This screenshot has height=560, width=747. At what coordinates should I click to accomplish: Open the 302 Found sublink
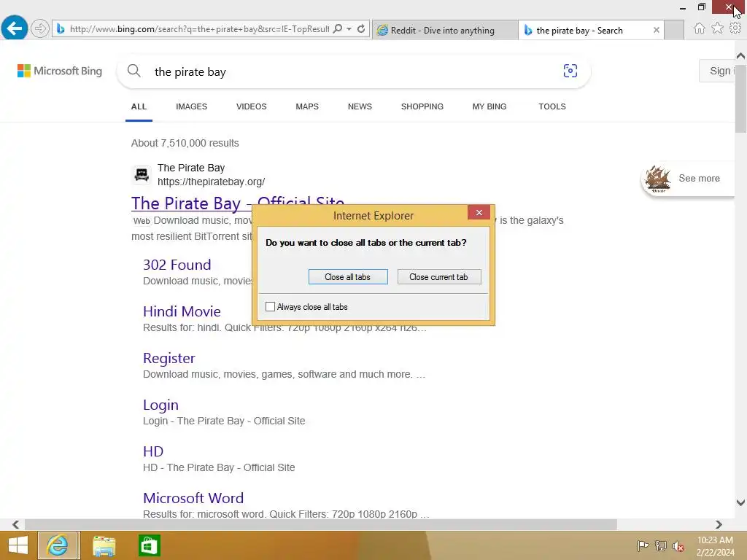(177, 265)
